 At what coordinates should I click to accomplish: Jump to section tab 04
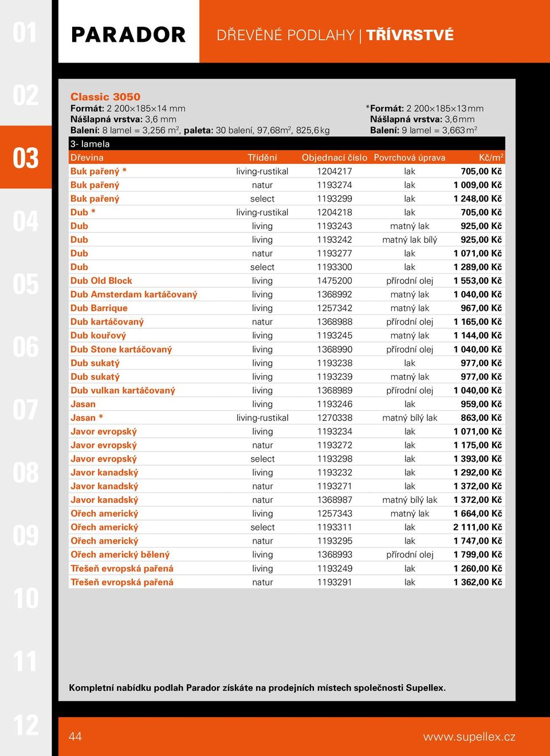pyautogui.click(x=25, y=221)
